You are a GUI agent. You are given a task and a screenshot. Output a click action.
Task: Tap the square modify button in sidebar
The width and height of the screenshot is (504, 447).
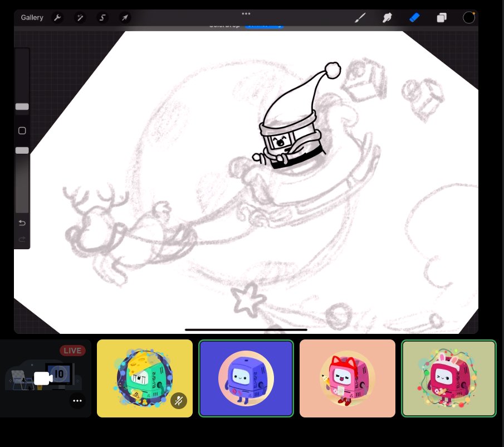pos(22,130)
